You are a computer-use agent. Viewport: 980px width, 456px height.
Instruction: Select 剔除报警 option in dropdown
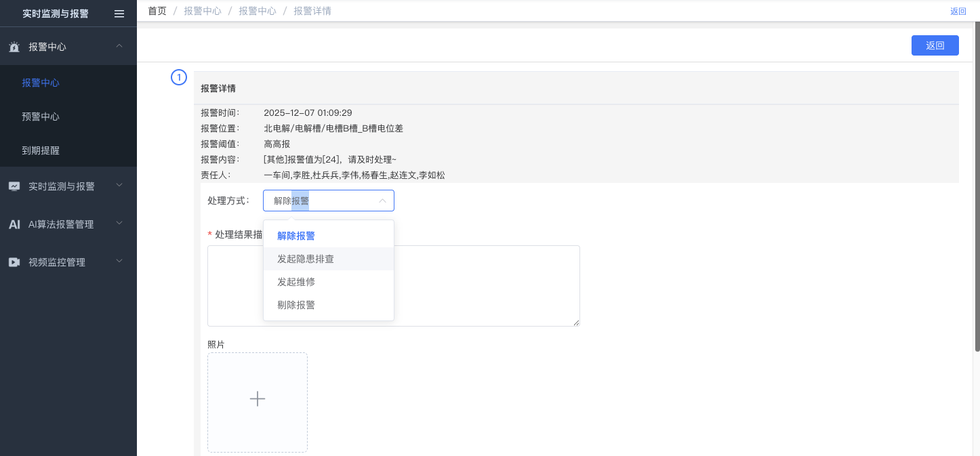click(296, 305)
